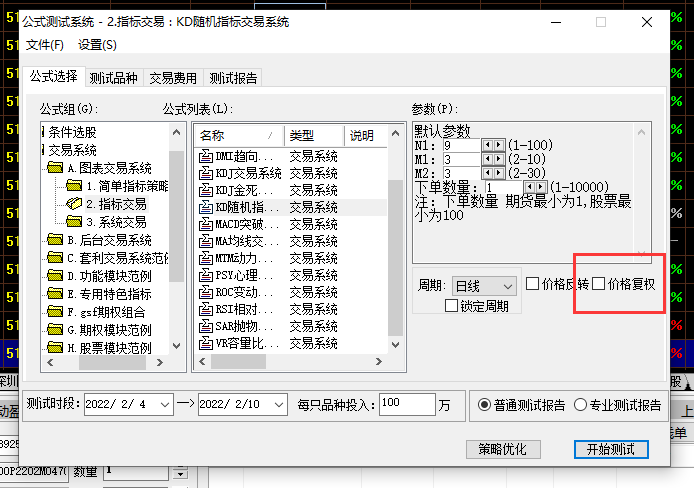Switch to the 测试报告 tab
694x488 pixels.
pyautogui.click(x=233, y=78)
